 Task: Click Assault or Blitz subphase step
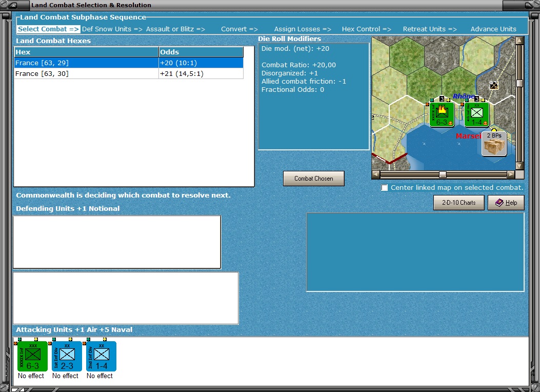[x=175, y=29]
